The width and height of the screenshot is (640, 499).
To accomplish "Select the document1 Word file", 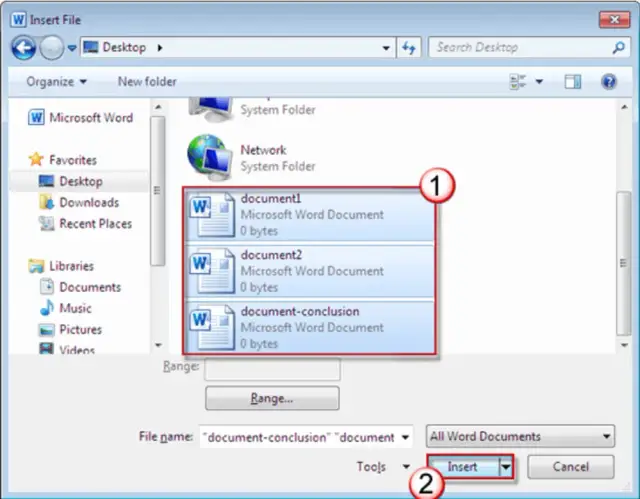I will tap(309, 214).
